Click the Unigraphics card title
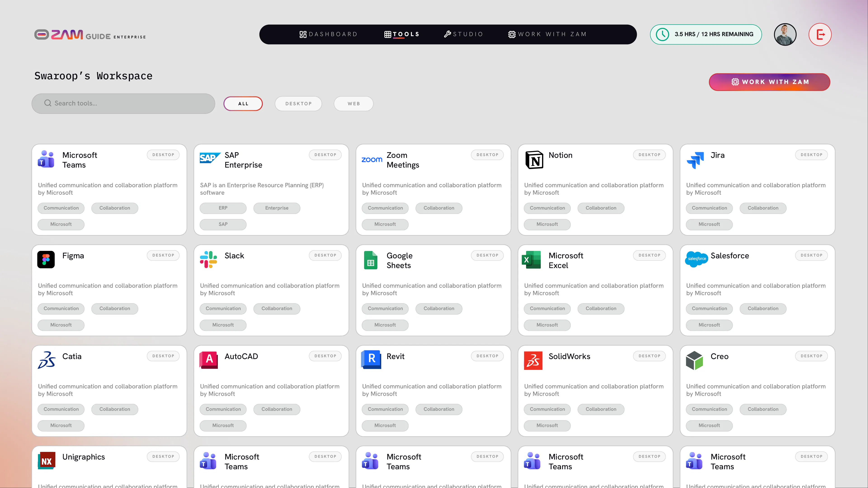This screenshot has width=868, height=488. [x=84, y=457]
